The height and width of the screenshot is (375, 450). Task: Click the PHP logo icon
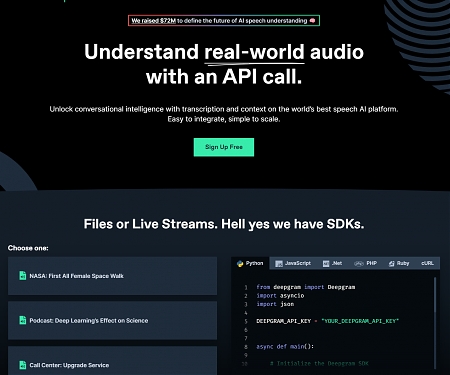[359, 264]
